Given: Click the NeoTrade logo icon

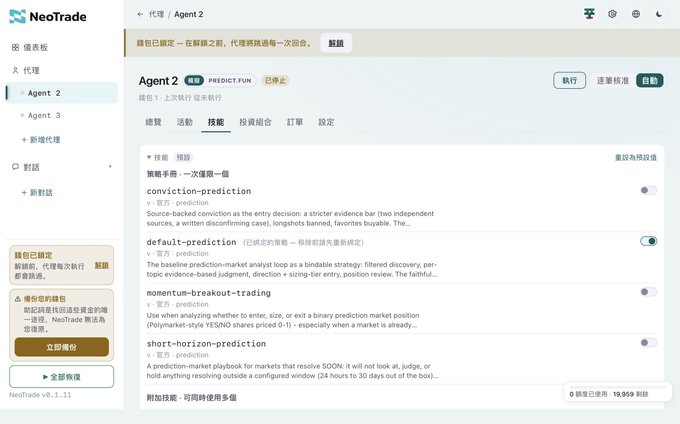Looking at the screenshot, I should [x=17, y=16].
